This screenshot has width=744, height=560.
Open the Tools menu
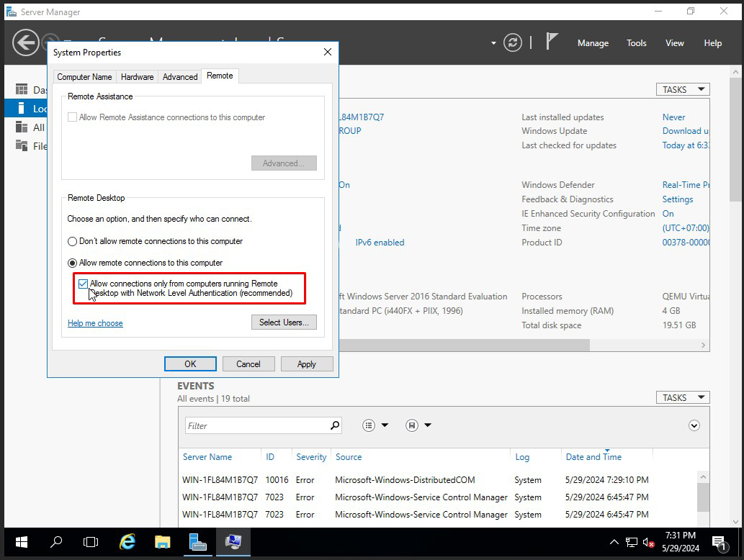pyautogui.click(x=636, y=43)
